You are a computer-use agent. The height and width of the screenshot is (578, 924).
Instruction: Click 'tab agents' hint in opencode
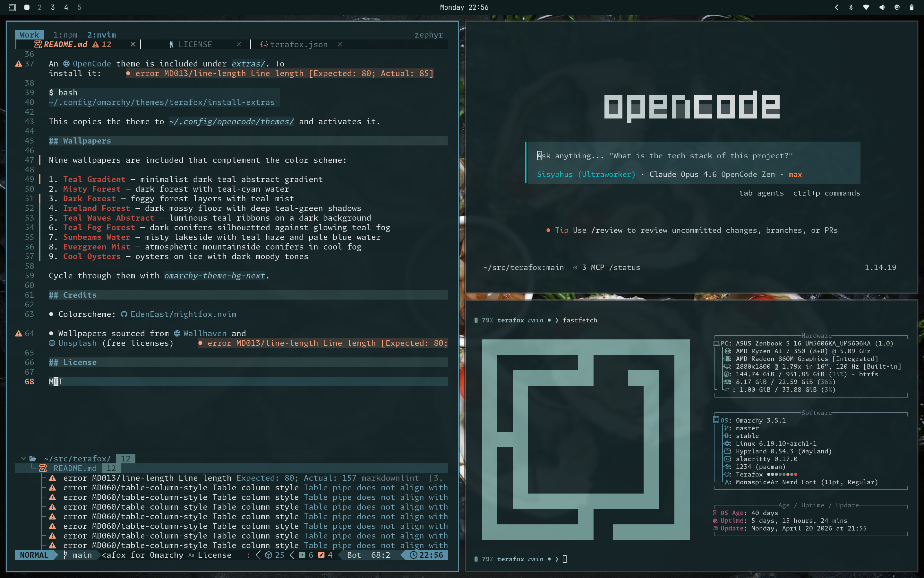pyautogui.click(x=761, y=193)
